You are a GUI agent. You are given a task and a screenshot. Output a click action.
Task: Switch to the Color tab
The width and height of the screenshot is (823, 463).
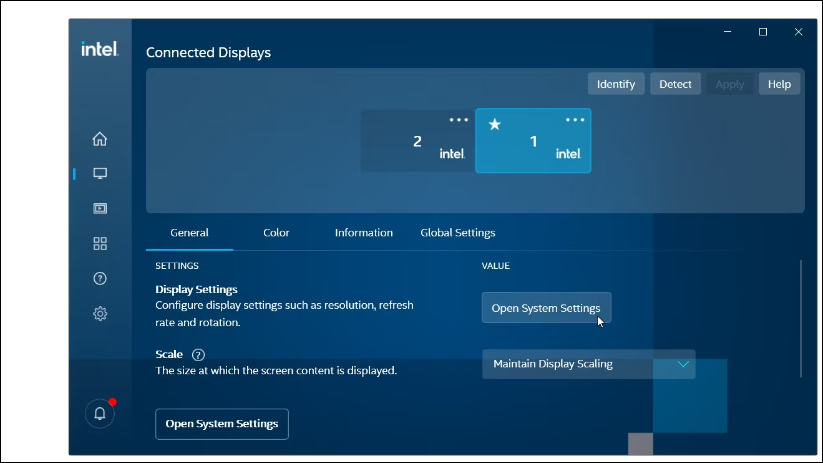coord(276,233)
